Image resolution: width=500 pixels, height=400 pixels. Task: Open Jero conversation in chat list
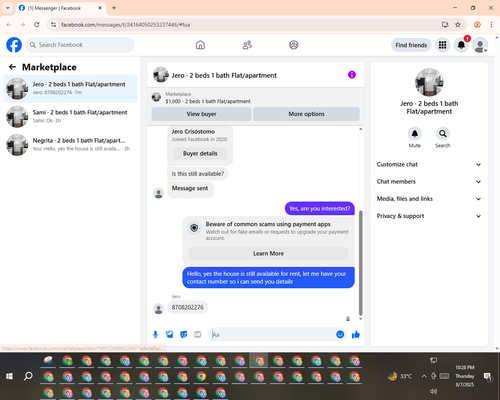click(70, 89)
